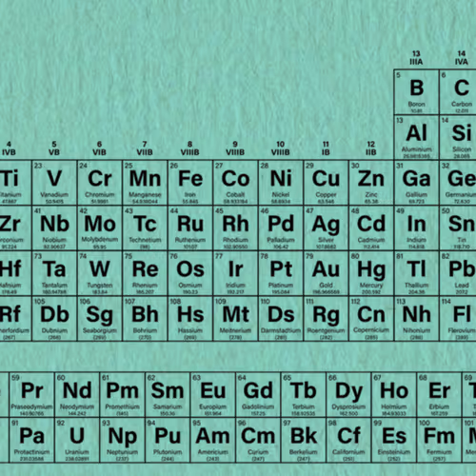This screenshot has width=476, height=476.
Task: Select the Manganese (Mn) cell
Action: click(x=145, y=183)
